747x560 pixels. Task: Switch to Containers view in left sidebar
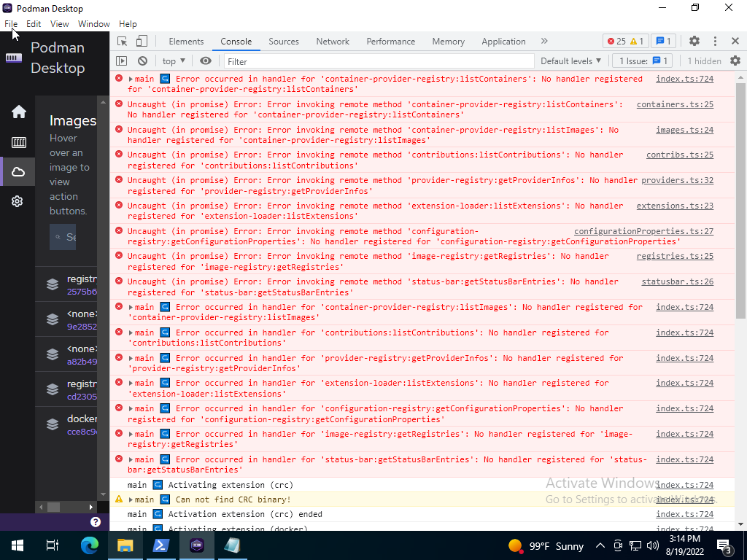[x=18, y=142]
